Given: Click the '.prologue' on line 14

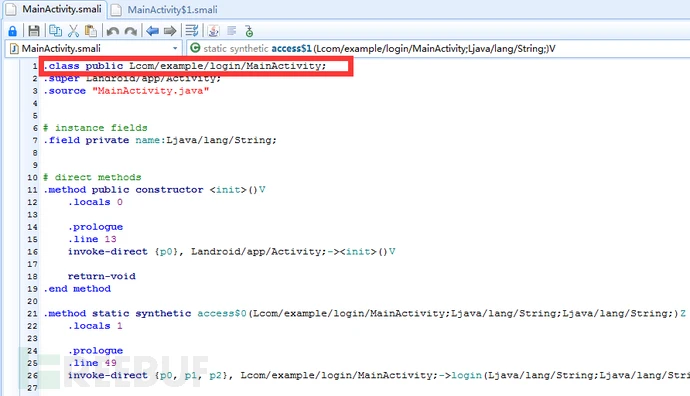Looking at the screenshot, I should (95, 227).
